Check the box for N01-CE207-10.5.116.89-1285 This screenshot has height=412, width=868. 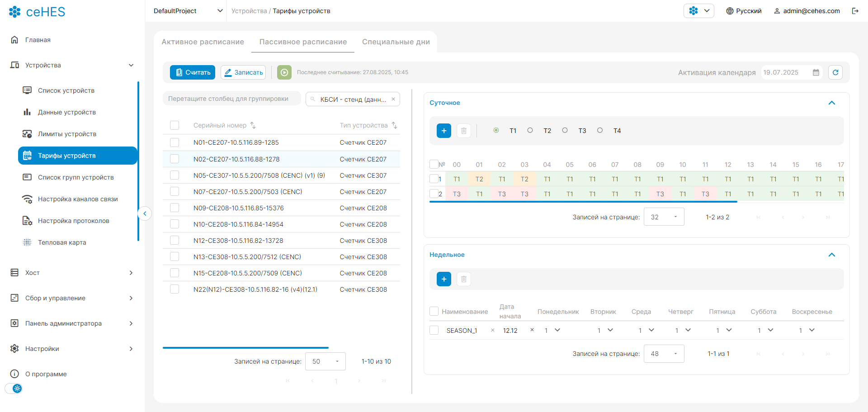click(x=175, y=142)
